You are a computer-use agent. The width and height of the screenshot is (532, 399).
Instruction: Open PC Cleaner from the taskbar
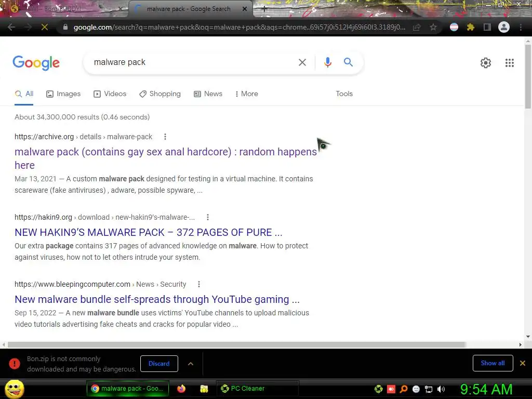click(x=257, y=389)
